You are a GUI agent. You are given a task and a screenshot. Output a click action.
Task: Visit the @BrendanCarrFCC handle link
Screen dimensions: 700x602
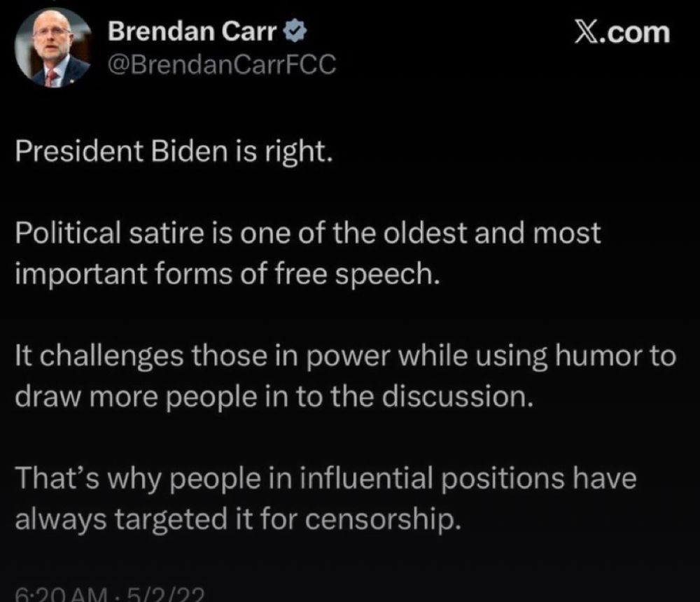pyautogui.click(x=222, y=64)
